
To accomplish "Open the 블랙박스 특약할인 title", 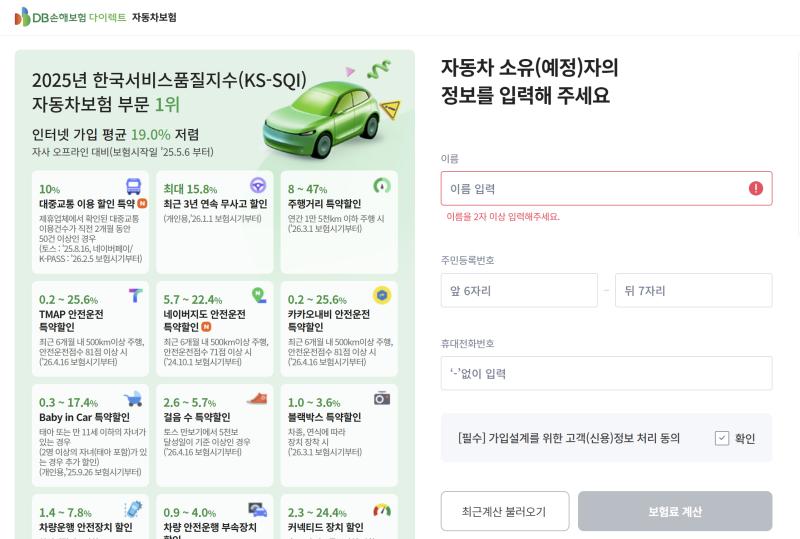I will pyautogui.click(x=324, y=417).
